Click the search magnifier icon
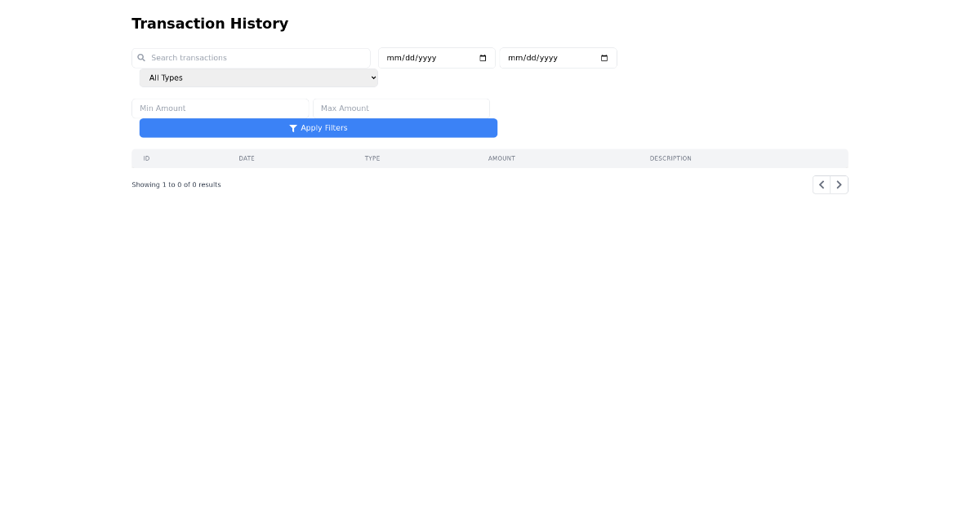 (x=140, y=57)
